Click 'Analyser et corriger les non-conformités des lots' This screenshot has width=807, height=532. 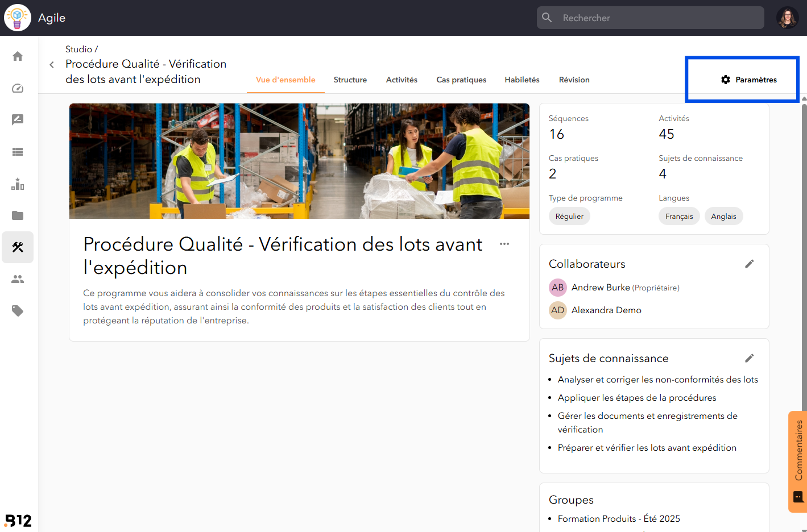(x=658, y=380)
